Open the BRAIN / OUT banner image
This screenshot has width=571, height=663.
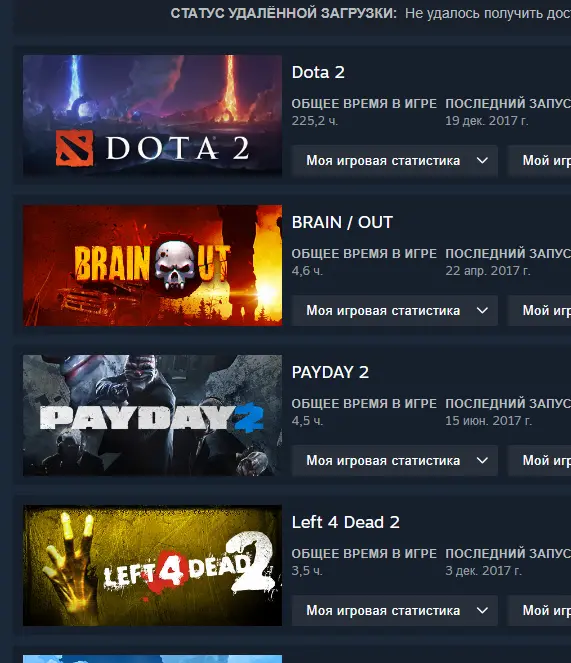tap(152, 266)
